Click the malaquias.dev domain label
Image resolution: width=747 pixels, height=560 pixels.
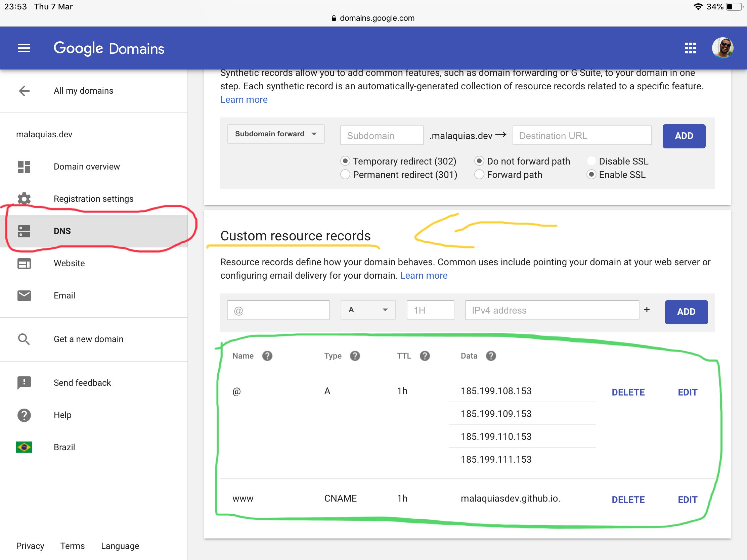coord(44,134)
